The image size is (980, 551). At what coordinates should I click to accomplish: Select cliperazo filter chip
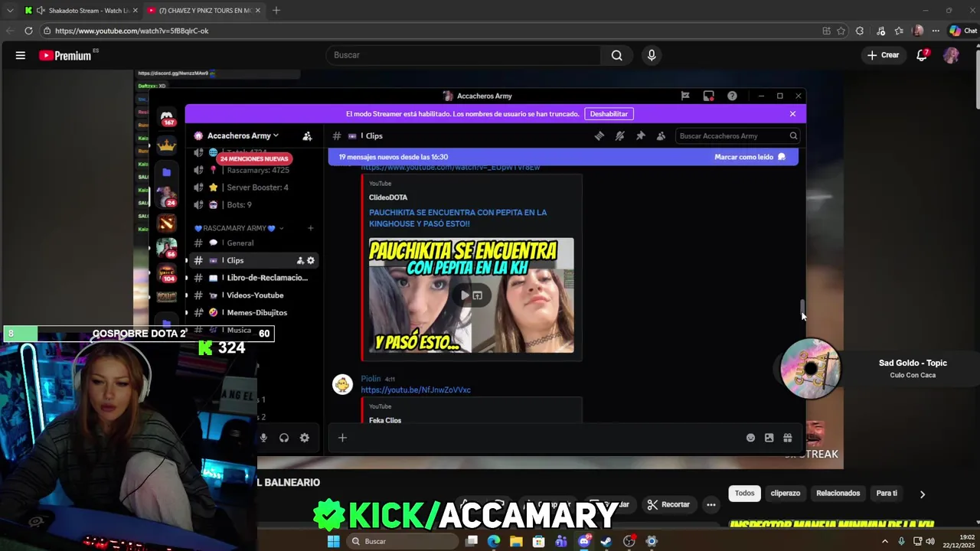[x=785, y=494]
